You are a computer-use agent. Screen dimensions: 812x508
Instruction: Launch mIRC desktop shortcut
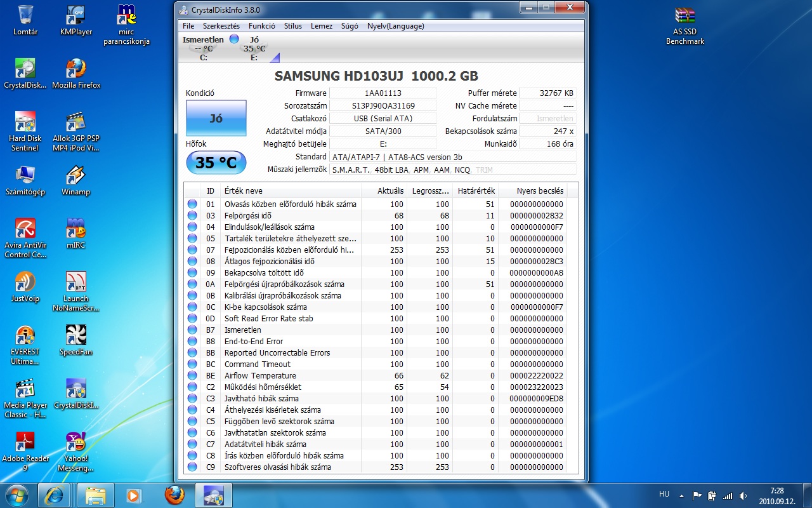(76, 233)
